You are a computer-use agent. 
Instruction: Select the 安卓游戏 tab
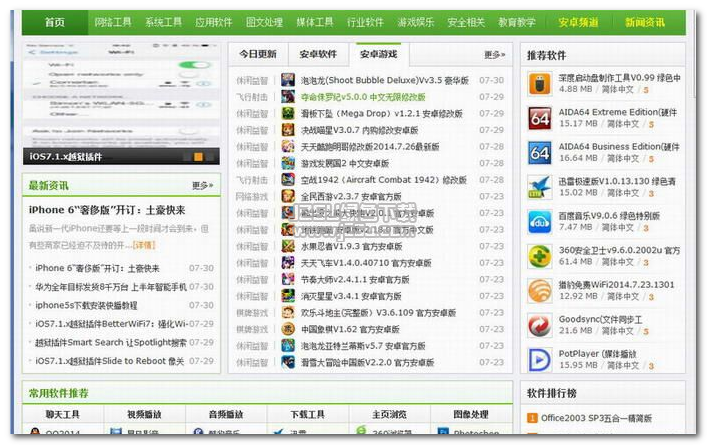(379, 54)
